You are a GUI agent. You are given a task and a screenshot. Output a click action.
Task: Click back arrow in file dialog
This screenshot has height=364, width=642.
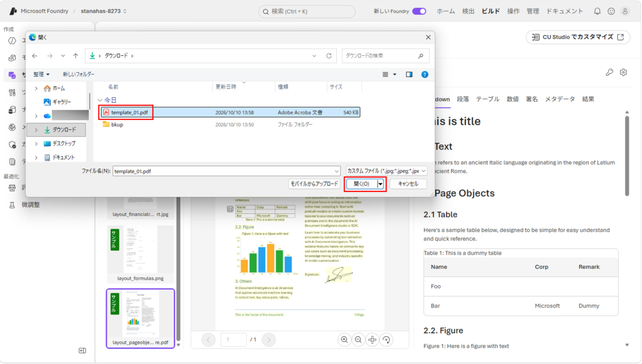(35, 56)
